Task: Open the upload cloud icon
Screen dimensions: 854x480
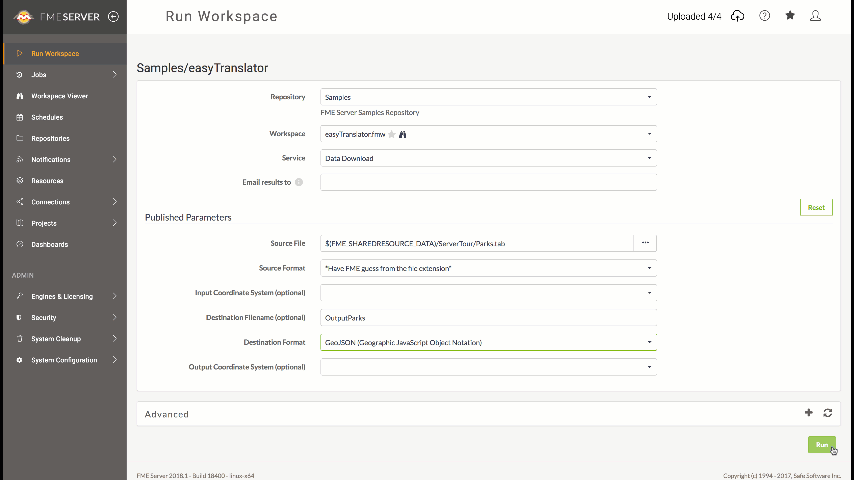Action: [737, 16]
